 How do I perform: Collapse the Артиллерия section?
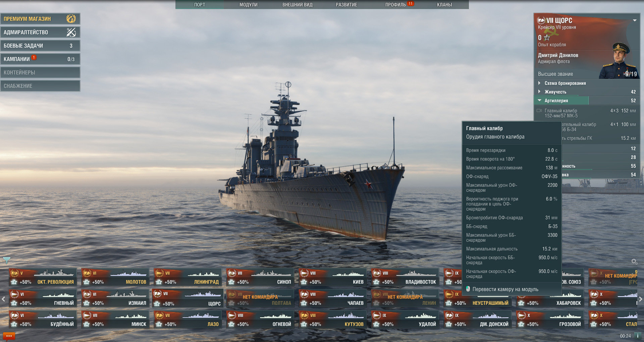556,101
